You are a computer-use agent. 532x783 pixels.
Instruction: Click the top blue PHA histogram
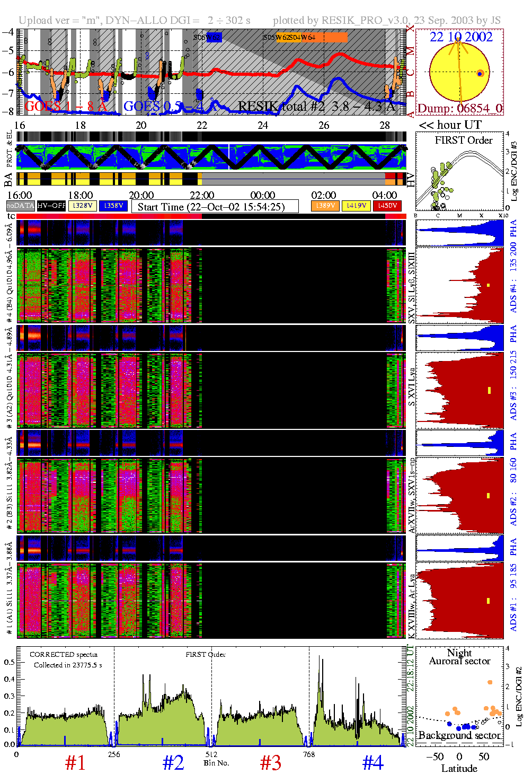459,233
